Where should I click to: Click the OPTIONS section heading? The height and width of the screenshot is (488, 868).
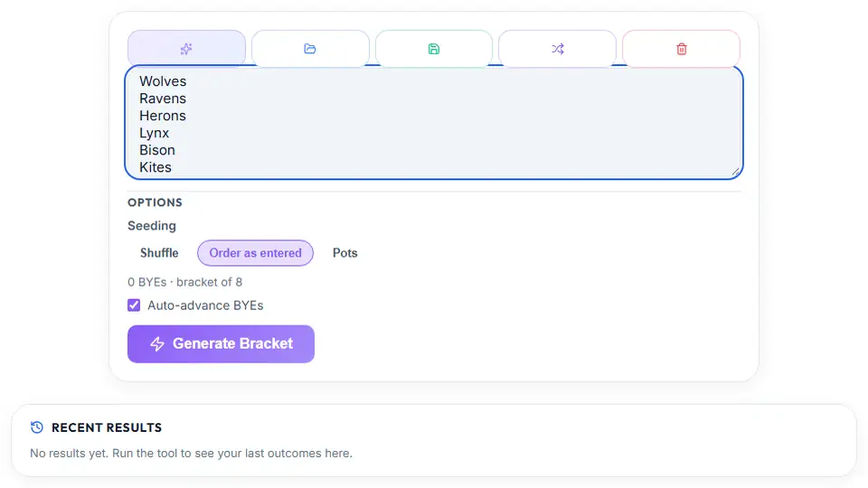pyautogui.click(x=155, y=202)
